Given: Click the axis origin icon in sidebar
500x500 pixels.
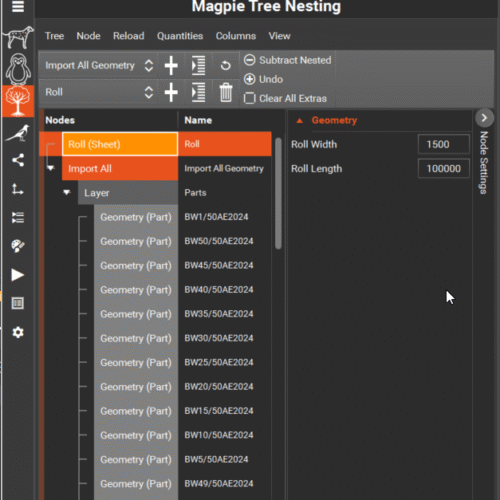Looking at the screenshot, I should coord(18,189).
